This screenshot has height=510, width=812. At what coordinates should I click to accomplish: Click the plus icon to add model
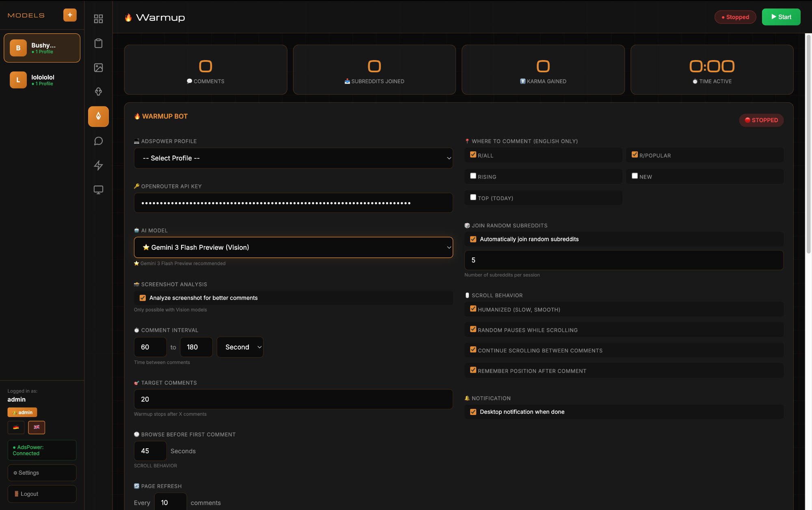coord(70,15)
